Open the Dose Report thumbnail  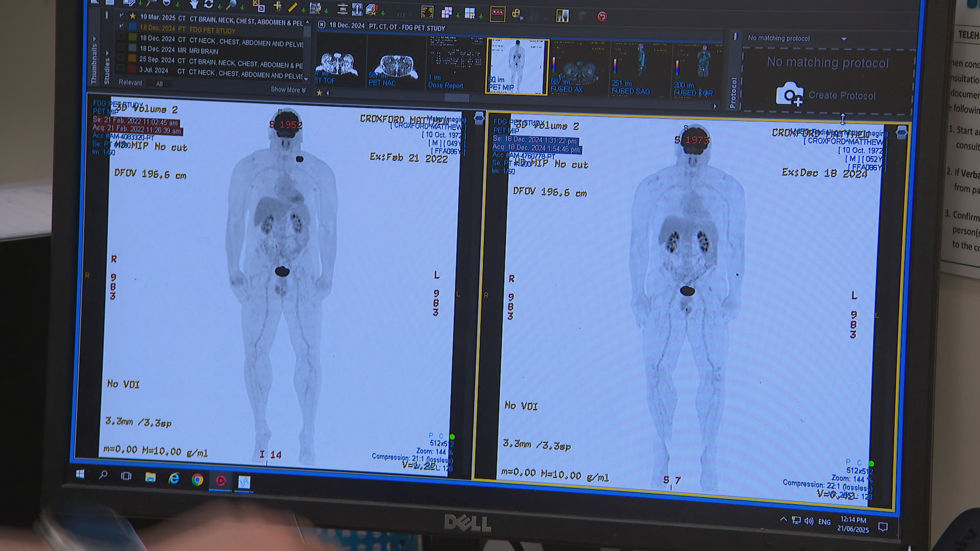pyautogui.click(x=455, y=64)
